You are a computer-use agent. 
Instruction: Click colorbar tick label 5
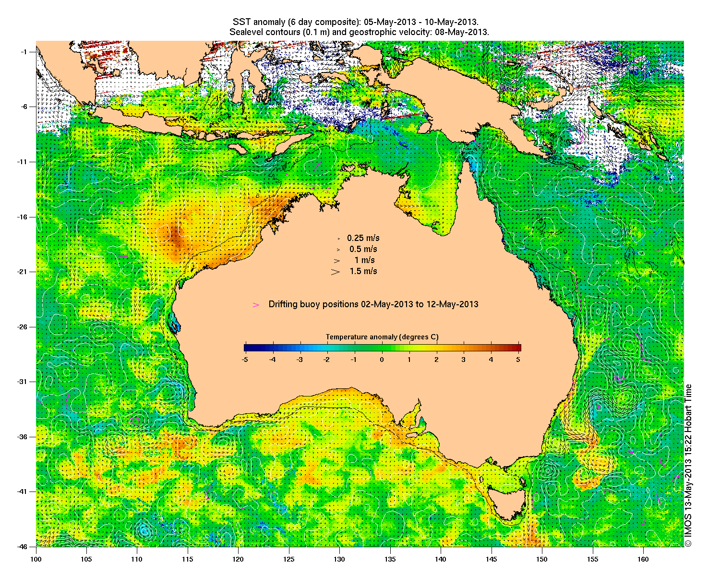point(518,359)
